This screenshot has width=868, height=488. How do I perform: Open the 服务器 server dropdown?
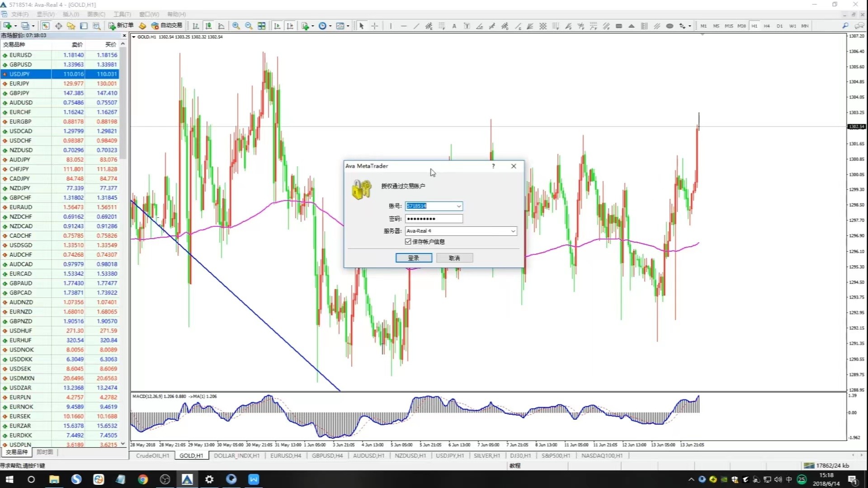(x=513, y=231)
